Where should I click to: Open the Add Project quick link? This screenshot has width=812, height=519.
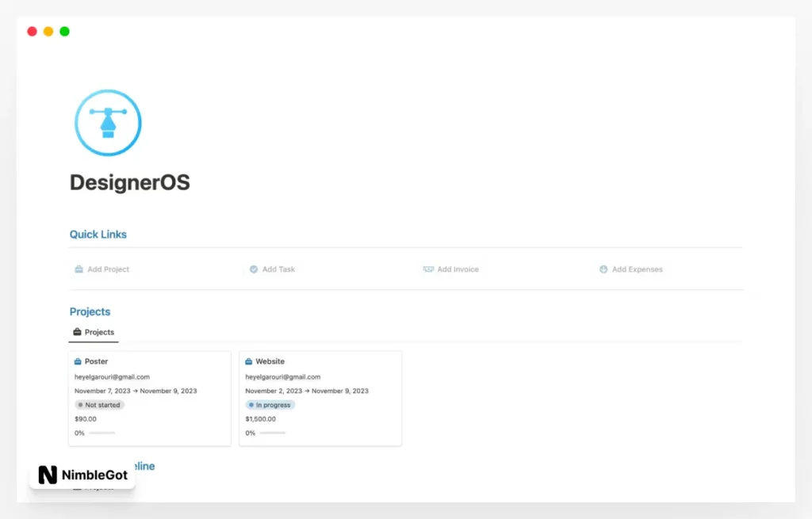point(108,269)
